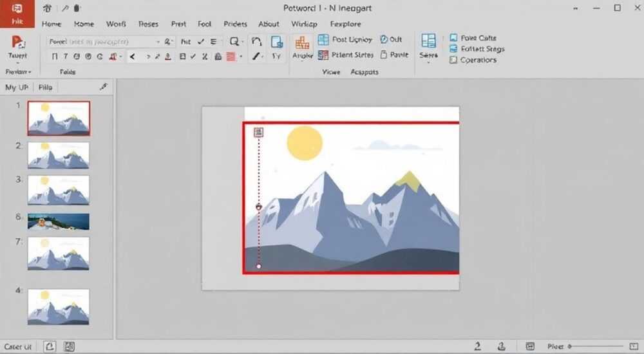
Task: Click the Ptient Sletes button
Action: 345,55
